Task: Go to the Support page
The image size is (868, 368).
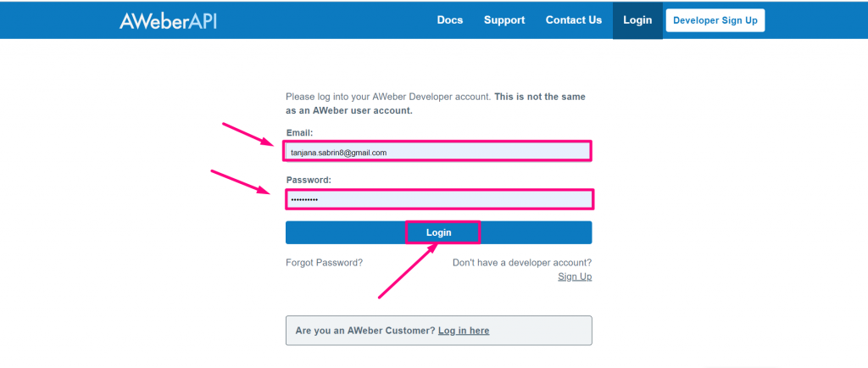Action: tap(504, 20)
